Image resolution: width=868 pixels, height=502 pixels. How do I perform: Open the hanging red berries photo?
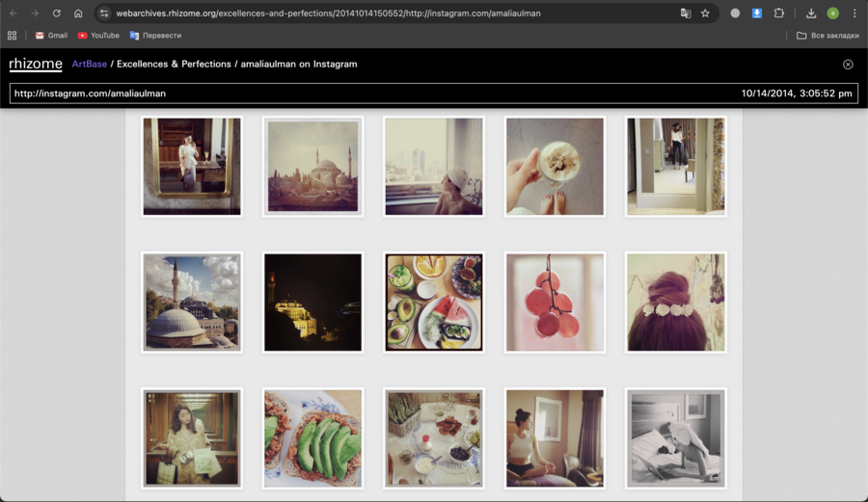555,303
